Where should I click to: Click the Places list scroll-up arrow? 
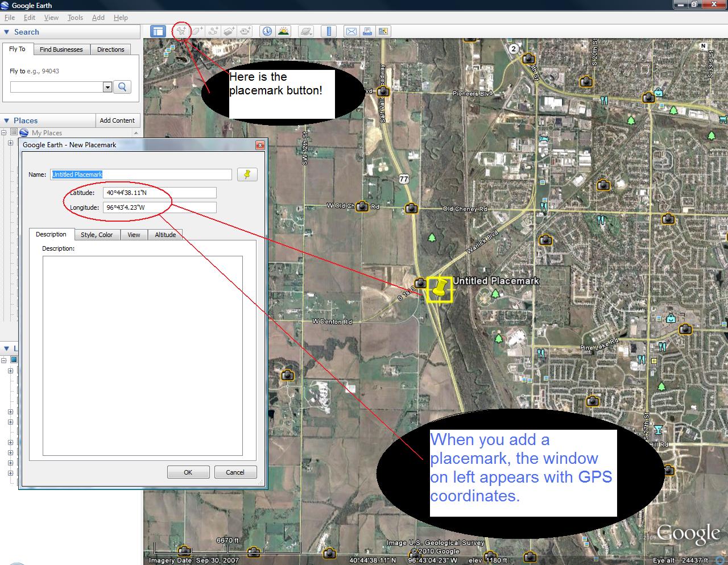[136, 133]
